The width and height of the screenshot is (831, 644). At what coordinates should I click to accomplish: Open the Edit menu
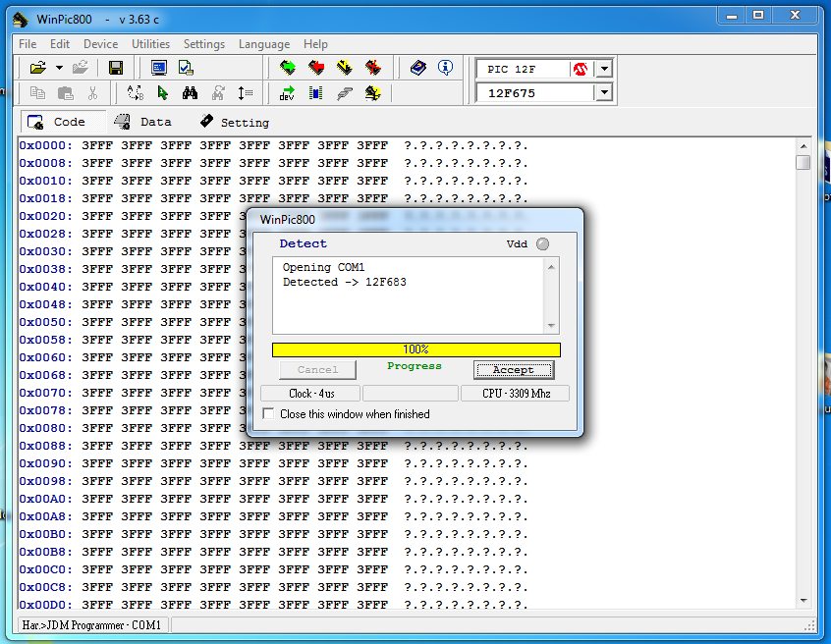[x=60, y=44]
